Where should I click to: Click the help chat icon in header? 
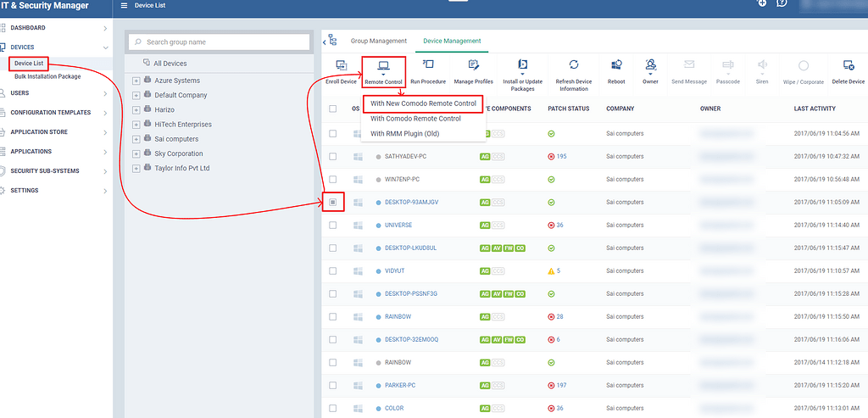point(782,3)
